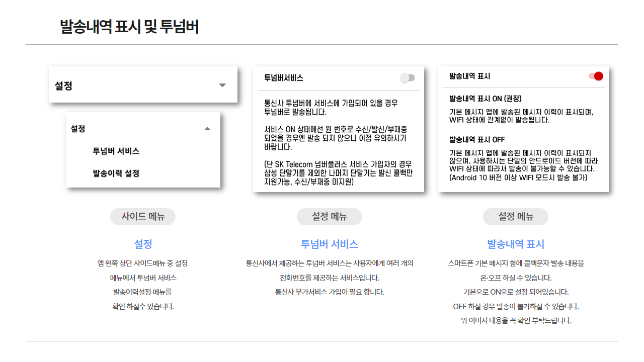Click the 설정 메뉴 pill above 투넘버 서비스 heading
Image resolution: width=644 pixels, height=362 pixels.
[x=330, y=217]
